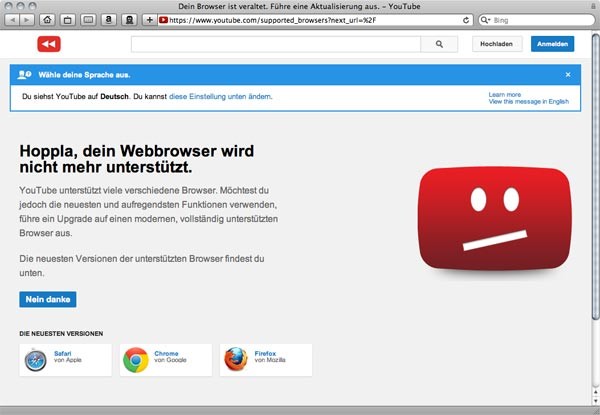
Task: Click "View this message in English" link
Action: [528, 101]
